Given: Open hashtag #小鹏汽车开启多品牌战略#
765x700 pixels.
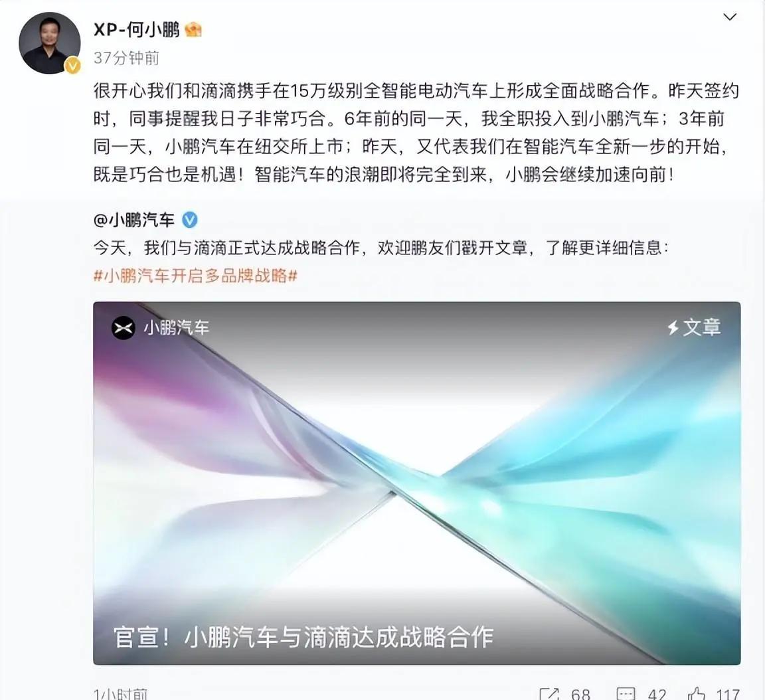Looking at the screenshot, I should (195, 276).
